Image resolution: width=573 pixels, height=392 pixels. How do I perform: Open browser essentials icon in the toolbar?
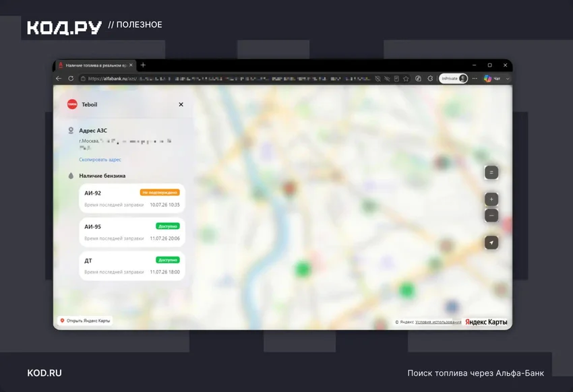click(419, 79)
